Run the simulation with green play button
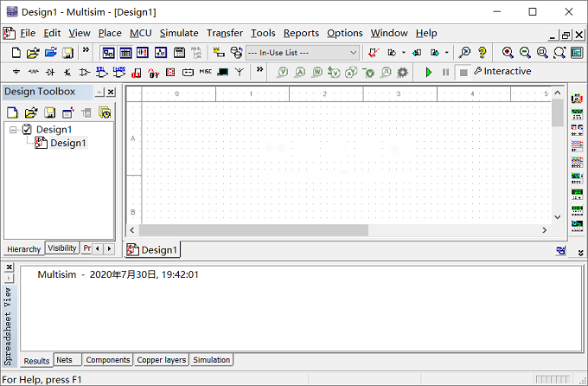 pos(429,72)
